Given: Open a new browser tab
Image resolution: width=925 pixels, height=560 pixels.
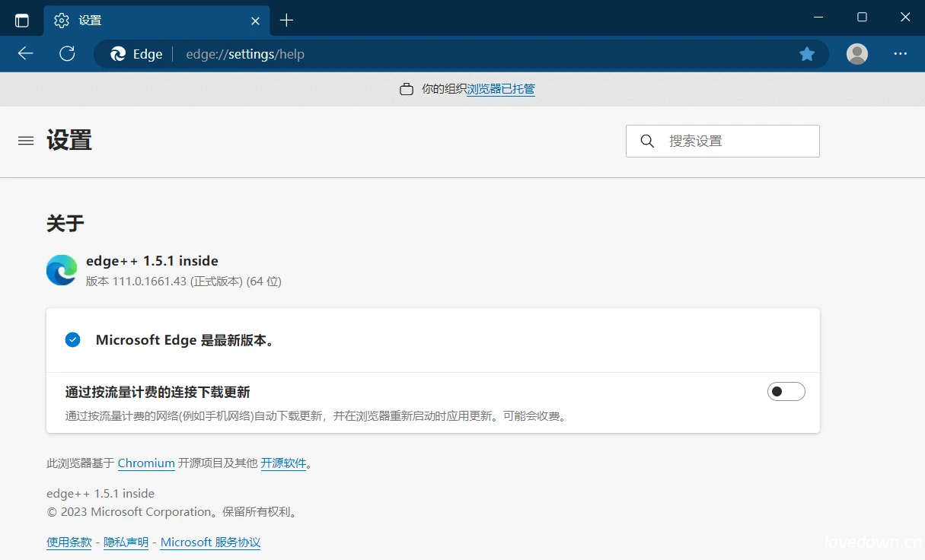Looking at the screenshot, I should (286, 20).
